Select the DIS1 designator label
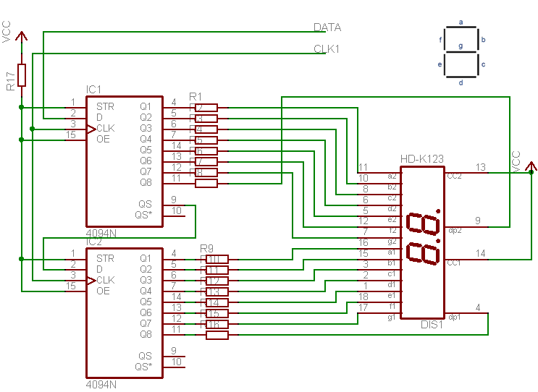The width and height of the screenshot is (538, 392). (x=431, y=325)
